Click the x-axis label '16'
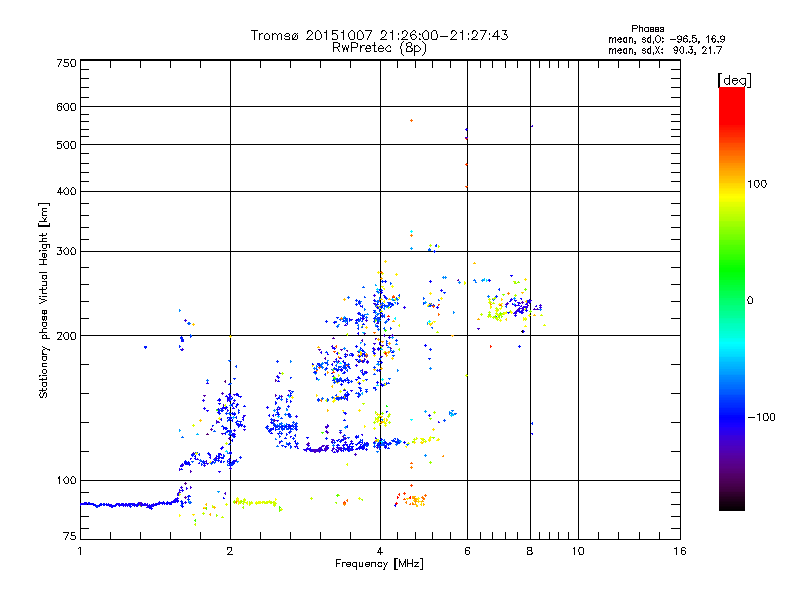This screenshot has height=600, width=800. [x=680, y=551]
